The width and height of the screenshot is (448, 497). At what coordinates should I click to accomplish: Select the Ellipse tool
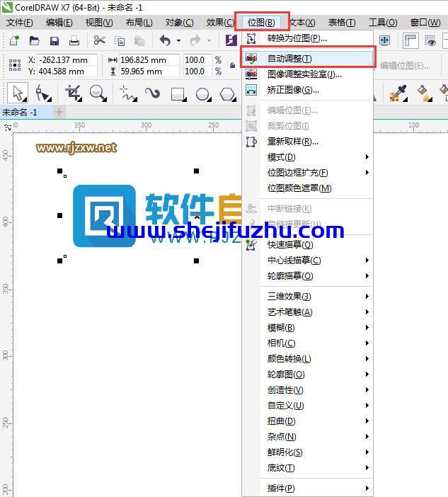[x=203, y=94]
